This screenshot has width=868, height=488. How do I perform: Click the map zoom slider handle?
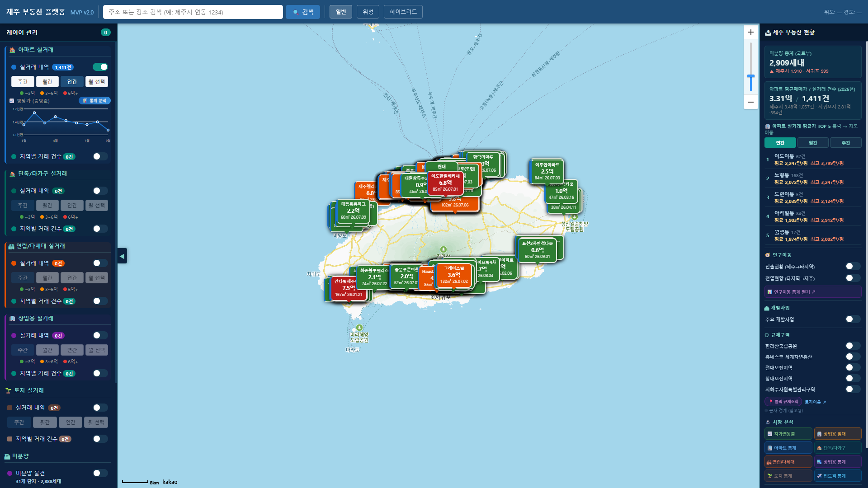coord(751,77)
